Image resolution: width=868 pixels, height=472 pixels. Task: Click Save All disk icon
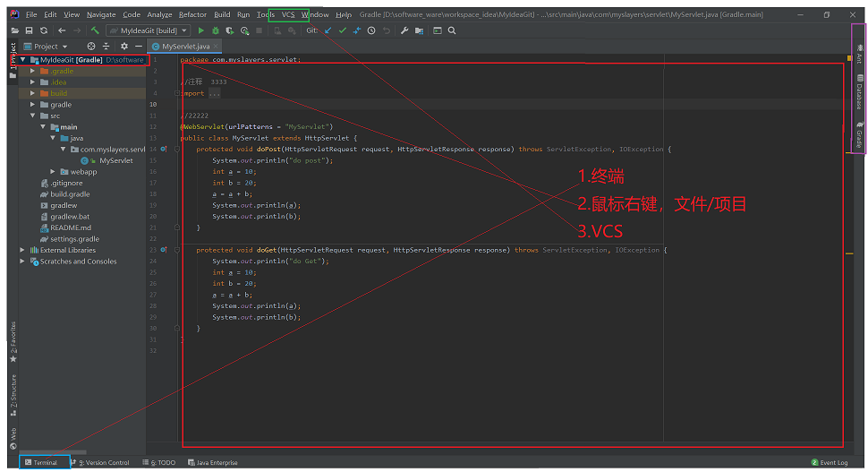tap(30, 30)
